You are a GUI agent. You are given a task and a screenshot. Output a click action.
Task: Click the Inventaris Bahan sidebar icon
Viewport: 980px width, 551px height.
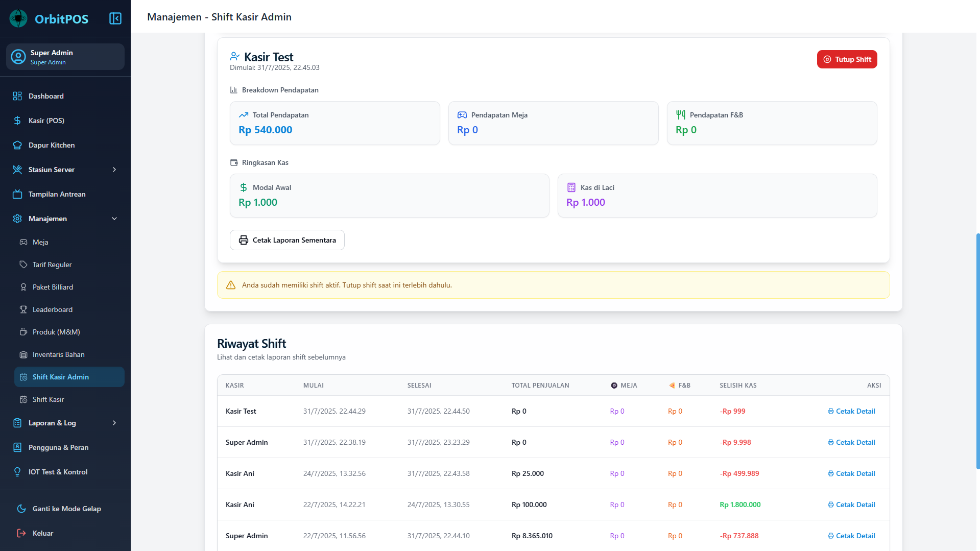click(23, 354)
